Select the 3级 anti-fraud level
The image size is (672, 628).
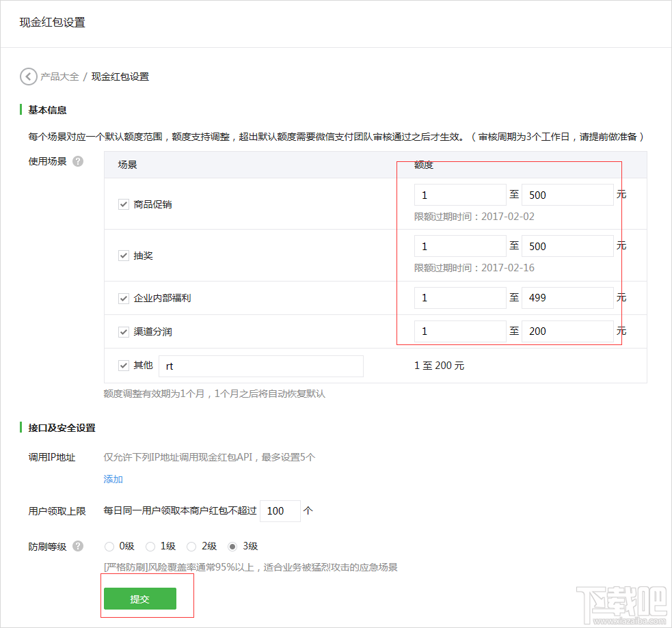[x=232, y=546]
